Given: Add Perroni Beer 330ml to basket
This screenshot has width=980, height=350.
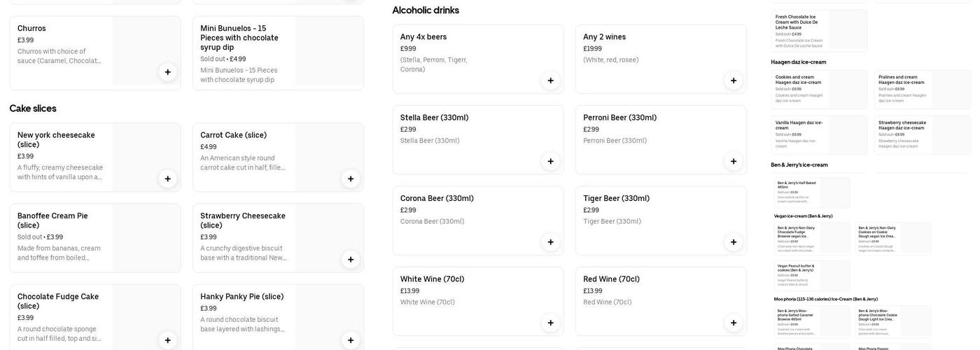Looking at the screenshot, I should point(734,161).
